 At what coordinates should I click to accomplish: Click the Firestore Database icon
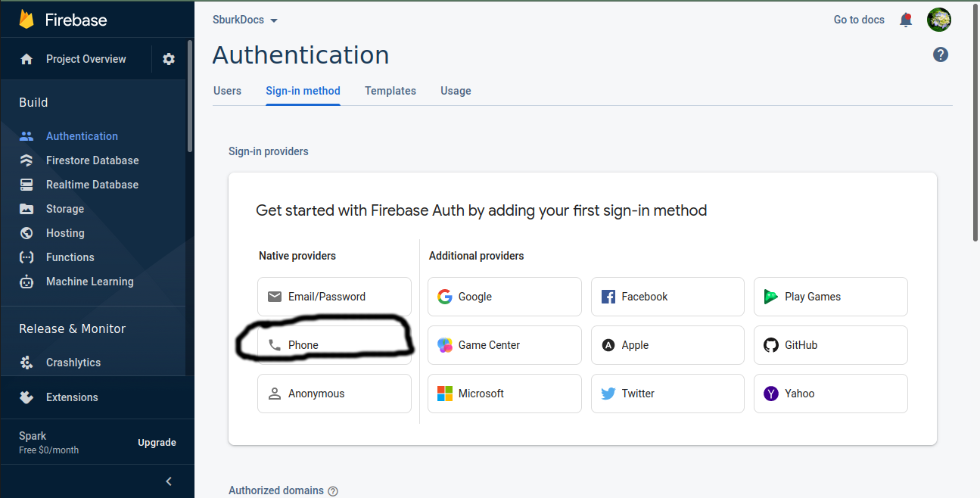26,160
